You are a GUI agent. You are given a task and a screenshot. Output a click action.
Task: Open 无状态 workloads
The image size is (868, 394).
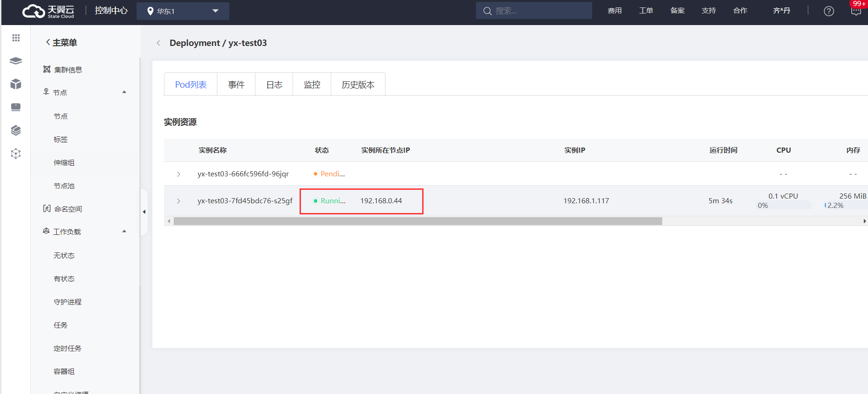(64, 255)
